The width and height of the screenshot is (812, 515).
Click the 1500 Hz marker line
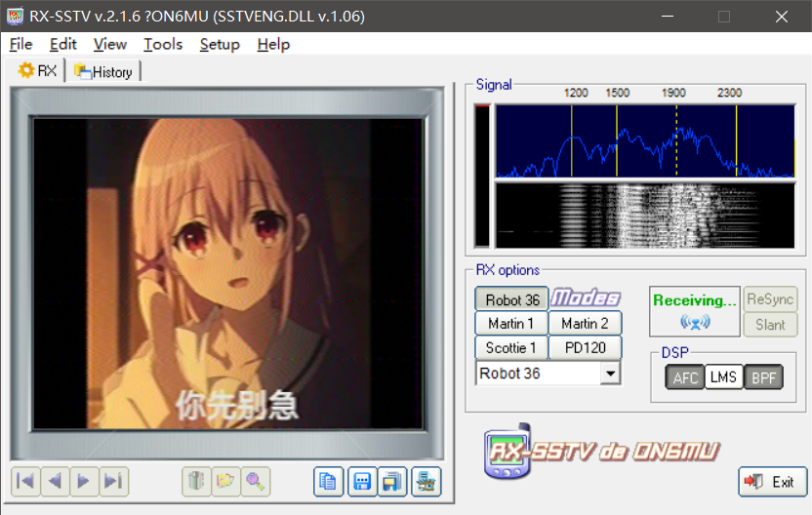[617, 140]
